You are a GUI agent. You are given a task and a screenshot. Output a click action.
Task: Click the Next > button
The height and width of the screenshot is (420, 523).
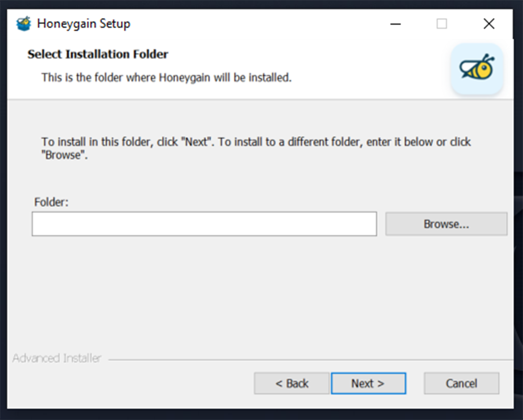point(368,383)
